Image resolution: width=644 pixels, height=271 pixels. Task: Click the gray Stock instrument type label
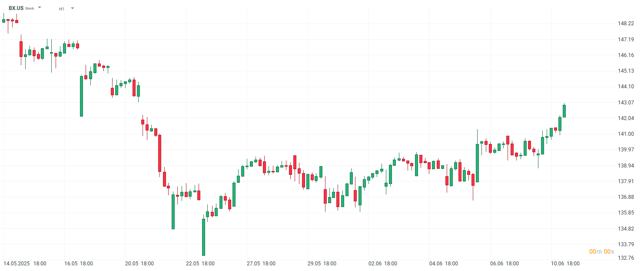pyautogui.click(x=30, y=9)
